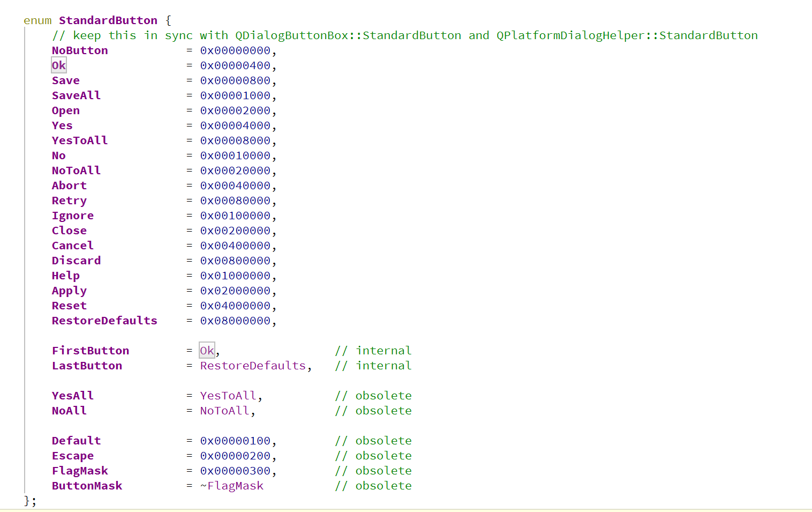Select the value 0x00001000
This screenshot has width=812, height=512.
coord(236,95)
